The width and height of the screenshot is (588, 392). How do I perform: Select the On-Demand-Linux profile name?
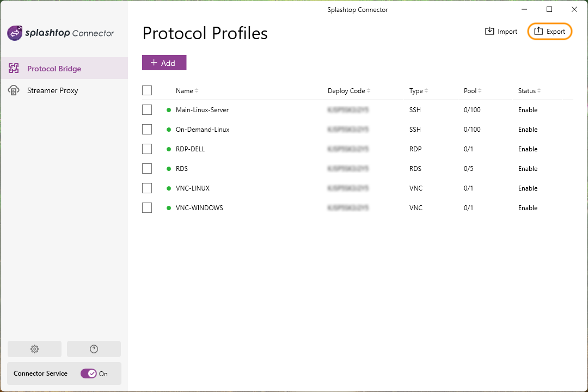point(203,130)
